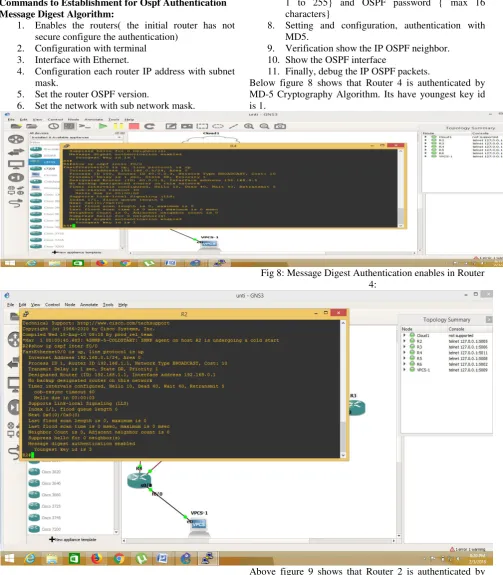Open File Explorer in lower taskbar
Viewport: 503px width, 575px height.
[52, 558]
